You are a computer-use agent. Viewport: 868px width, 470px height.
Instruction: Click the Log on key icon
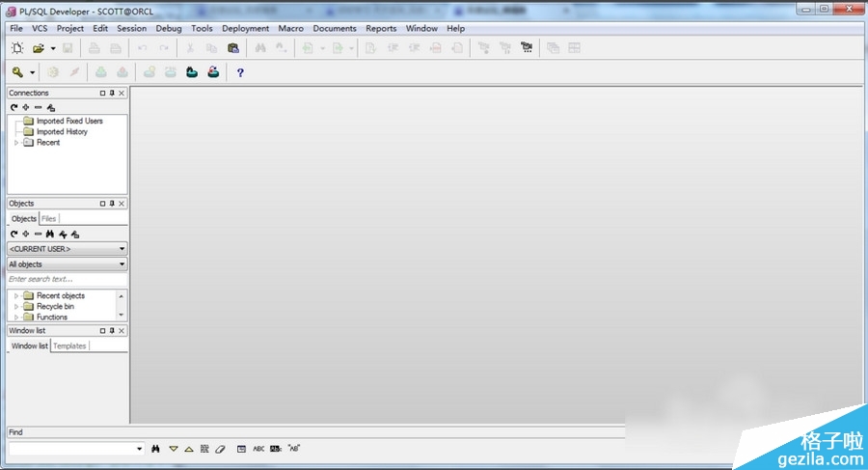coord(17,72)
